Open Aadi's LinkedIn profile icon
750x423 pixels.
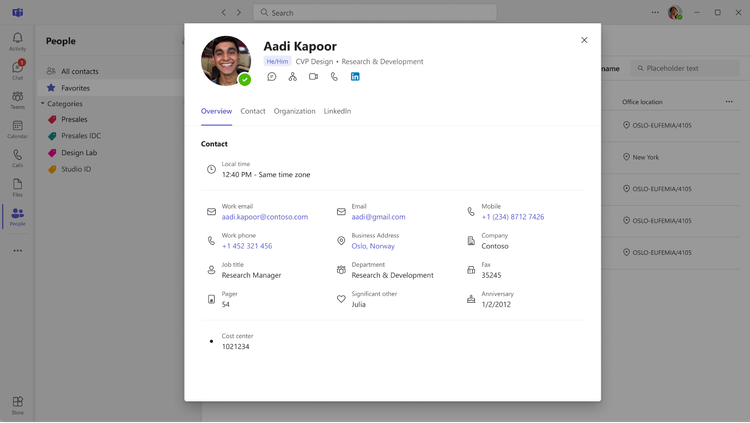(x=355, y=77)
